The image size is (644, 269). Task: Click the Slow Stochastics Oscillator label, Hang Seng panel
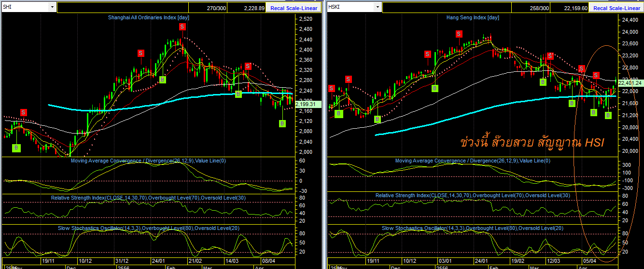[473, 228]
